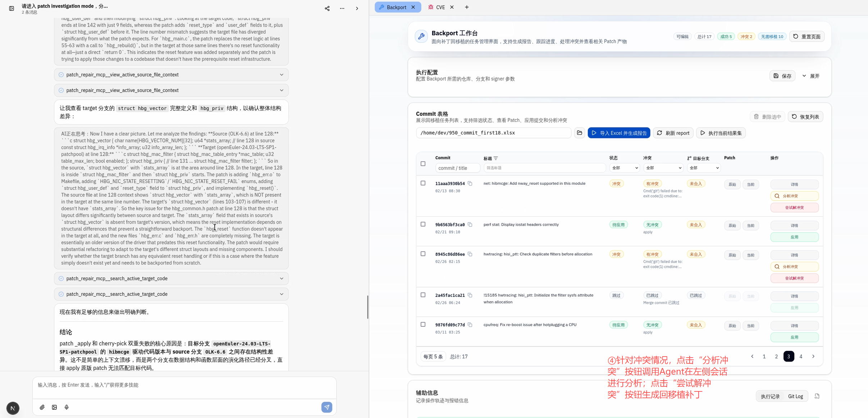Click the paperclip attach file icon
The width and height of the screenshot is (868, 418).
[x=42, y=407]
